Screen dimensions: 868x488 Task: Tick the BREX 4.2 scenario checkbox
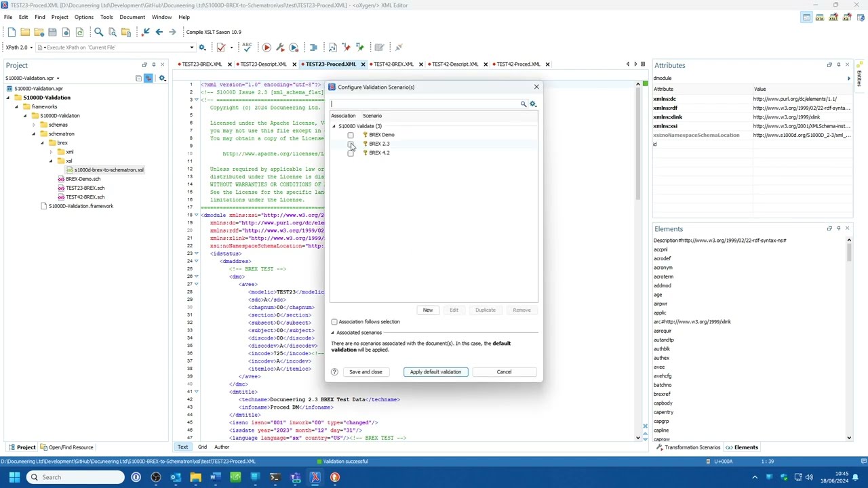351,152
